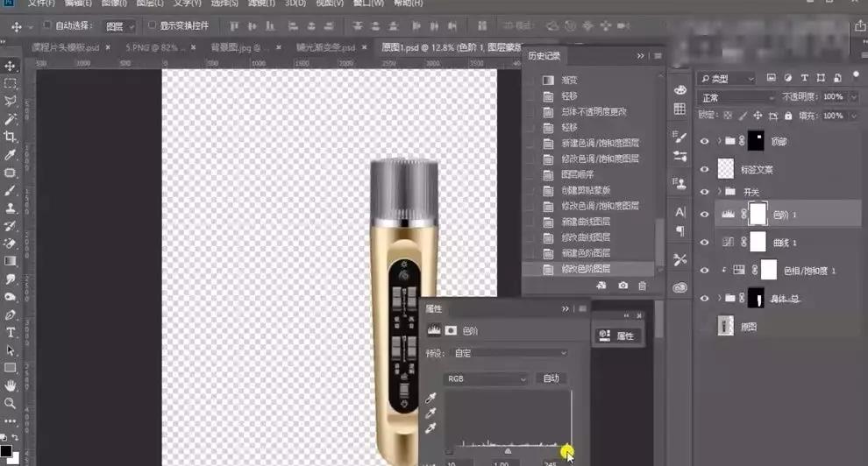868x466 pixels.
Task: Pick the white point eyedropper in levels
Action: tap(430, 428)
